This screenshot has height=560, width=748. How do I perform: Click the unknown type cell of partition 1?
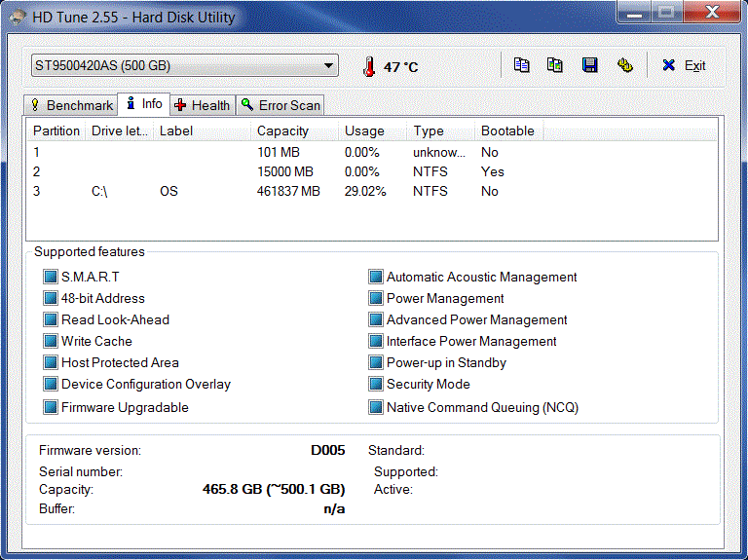click(x=439, y=152)
